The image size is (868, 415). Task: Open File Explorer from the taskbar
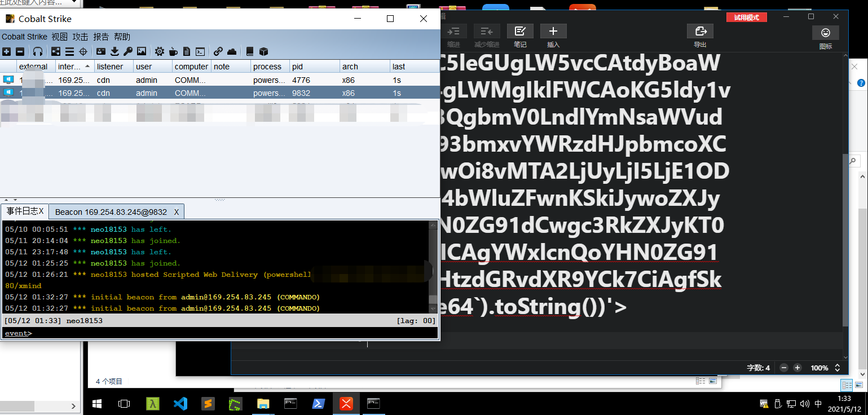coord(263,404)
